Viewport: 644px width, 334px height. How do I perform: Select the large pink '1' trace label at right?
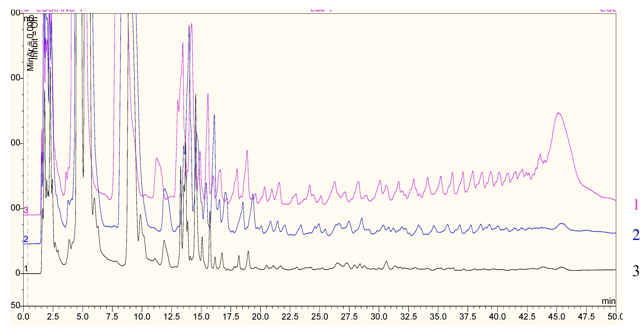coord(636,205)
